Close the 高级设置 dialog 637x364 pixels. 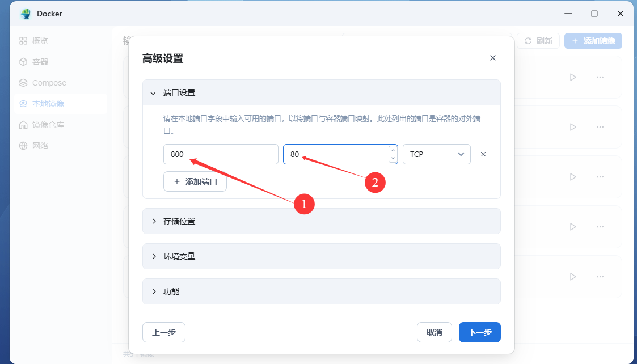coord(493,58)
